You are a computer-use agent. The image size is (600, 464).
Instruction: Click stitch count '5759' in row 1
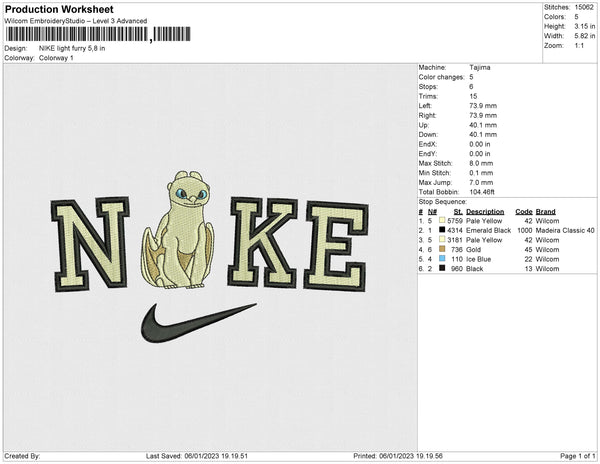tap(455, 221)
